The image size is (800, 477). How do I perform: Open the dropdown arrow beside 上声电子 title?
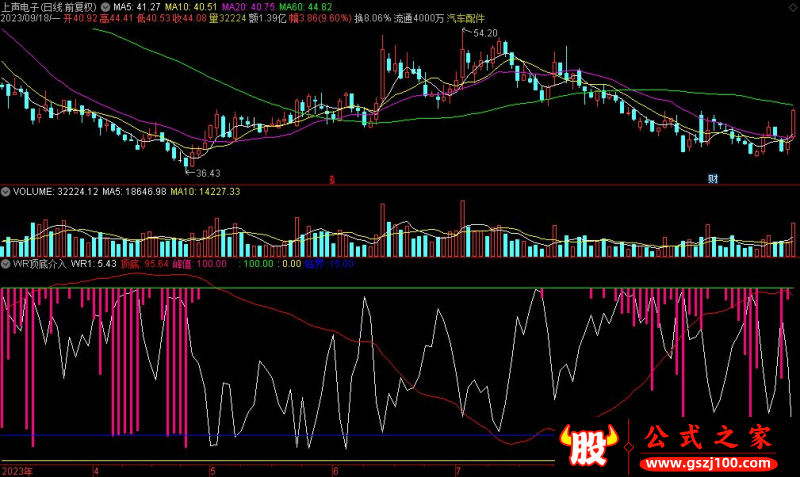(x=106, y=7)
